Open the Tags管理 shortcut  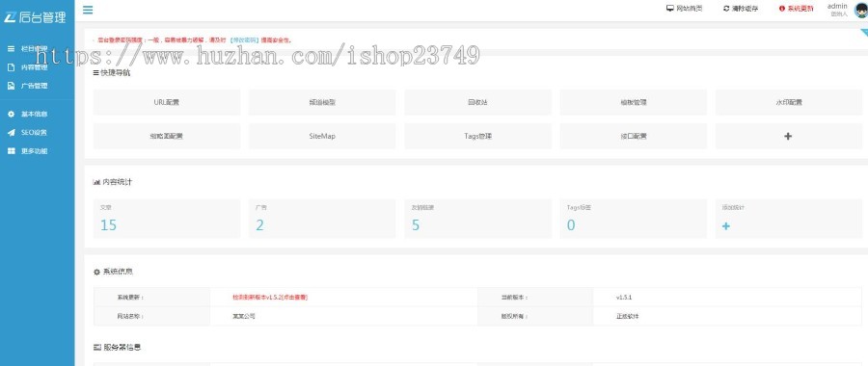tap(477, 136)
